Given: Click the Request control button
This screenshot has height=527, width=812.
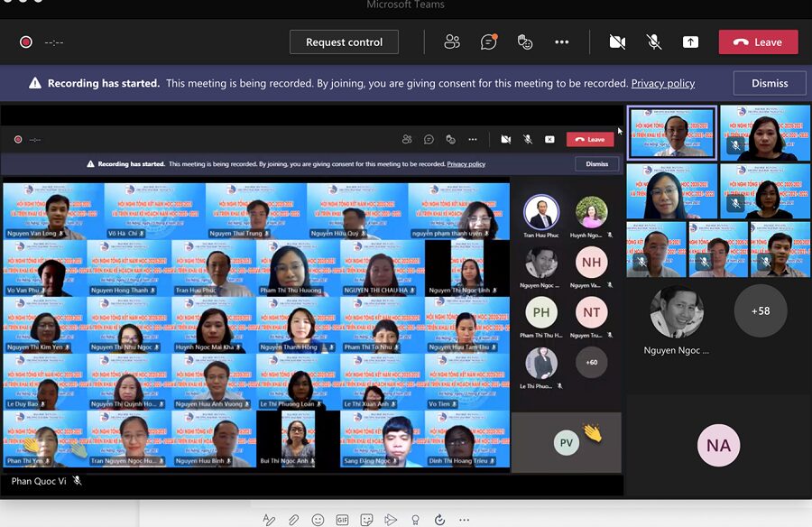Looking at the screenshot, I should (x=344, y=42).
